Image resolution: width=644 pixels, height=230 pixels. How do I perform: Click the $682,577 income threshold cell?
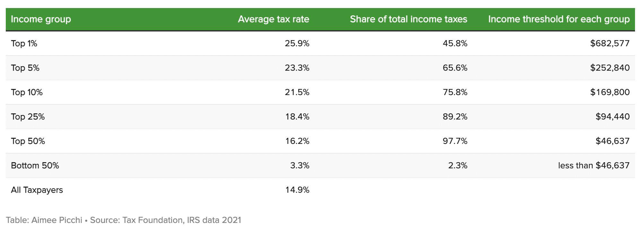tap(610, 43)
